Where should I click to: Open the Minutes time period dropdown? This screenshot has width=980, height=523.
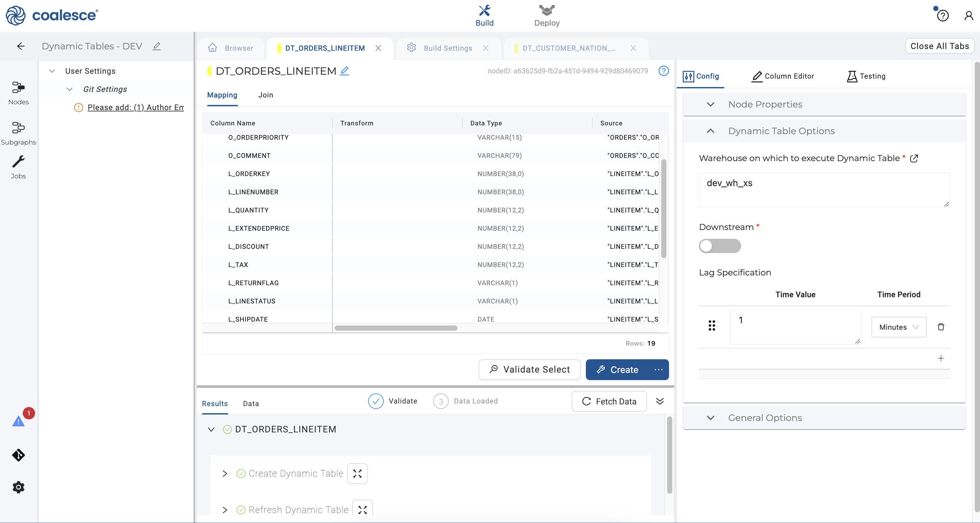click(x=898, y=327)
